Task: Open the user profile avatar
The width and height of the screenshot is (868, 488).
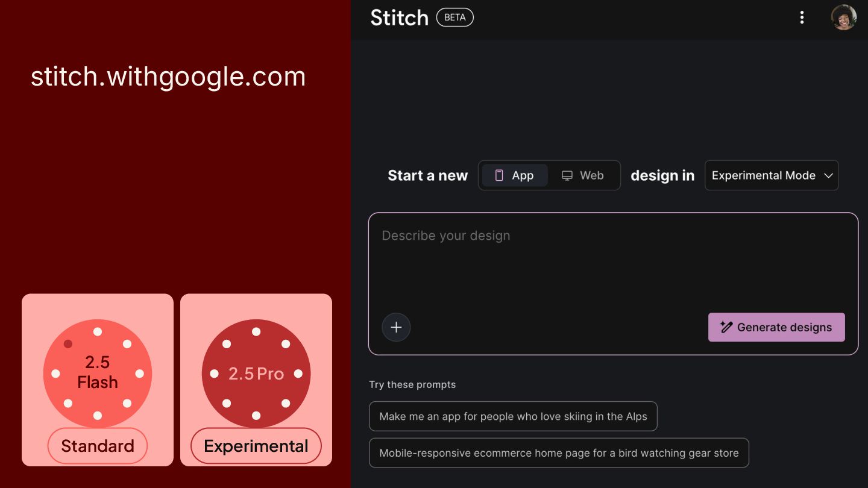Action: coord(843,17)
